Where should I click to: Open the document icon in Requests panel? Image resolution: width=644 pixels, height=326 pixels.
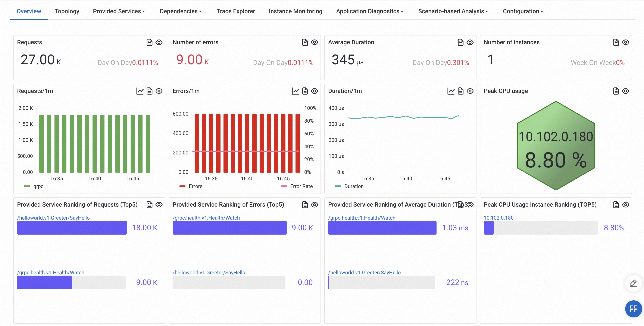tap(149, 42)
